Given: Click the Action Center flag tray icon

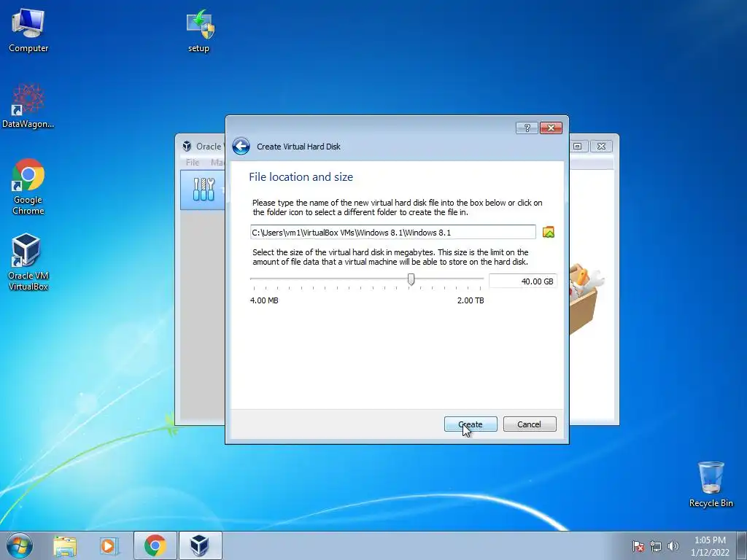Looking at the screenshot, I should coord(638,546).
